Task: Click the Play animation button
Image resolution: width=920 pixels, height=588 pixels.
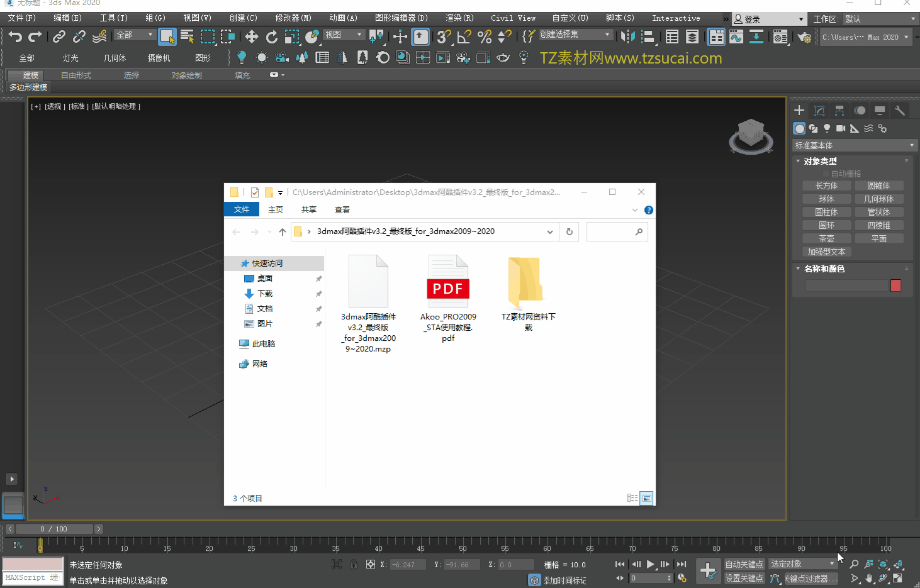Action: (x=651, y=564)
